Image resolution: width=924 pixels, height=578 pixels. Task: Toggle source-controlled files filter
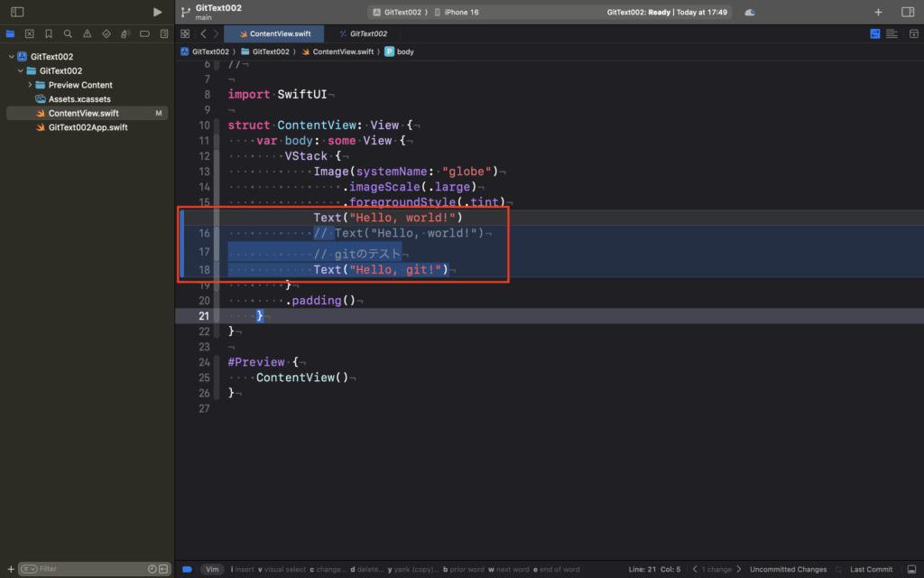[163, 569]
